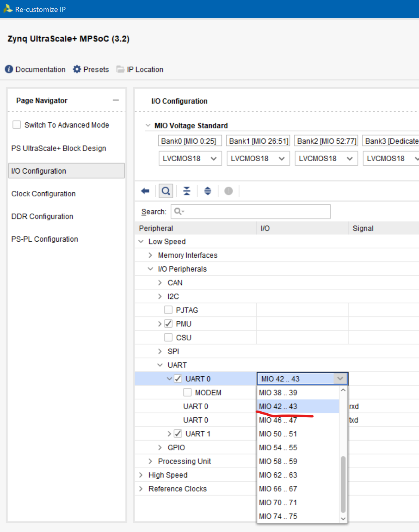Viewport: 419px width, 532px height.
Task: Uncheck the PMU checkbox
Action: pos(168,324)
